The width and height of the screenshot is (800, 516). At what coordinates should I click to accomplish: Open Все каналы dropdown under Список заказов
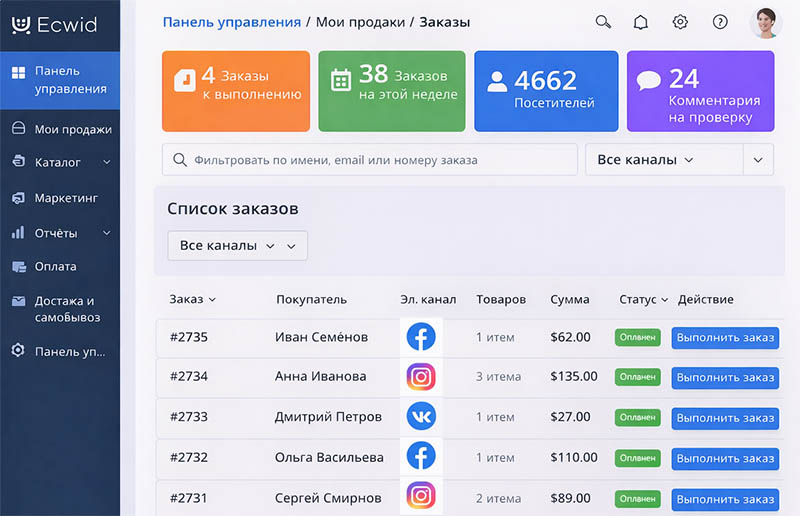pos(237,246)
